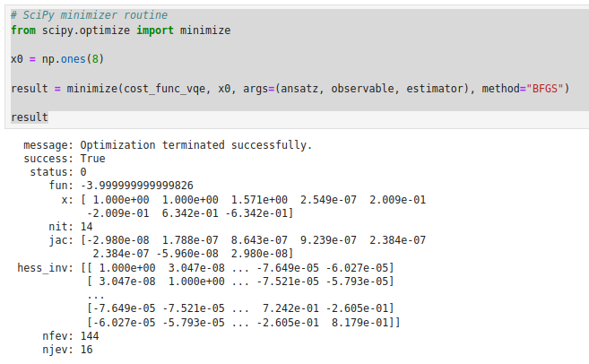The height and width of the screenshot is (364, 589).
Task: Place cursor on "x0 = np.ones(8)" line
Action: (57, 59)
